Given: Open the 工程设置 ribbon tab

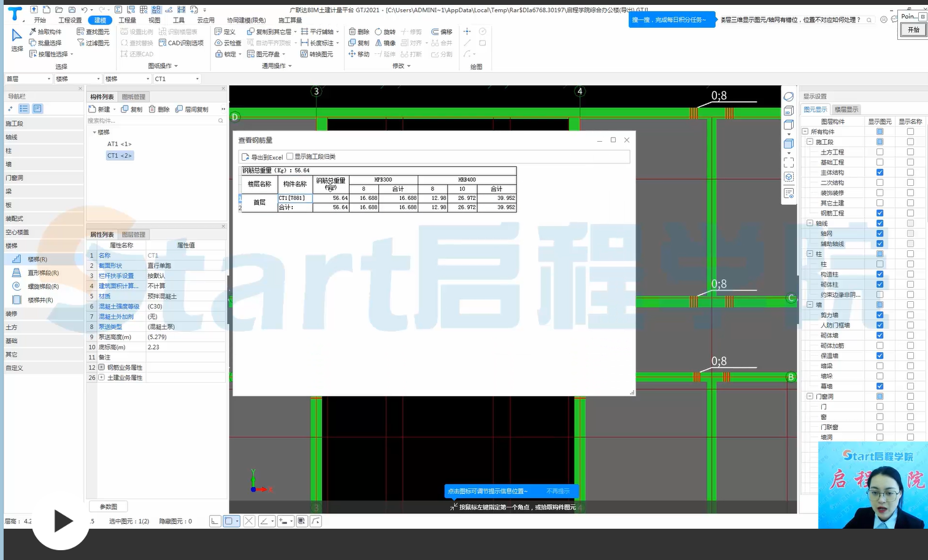Looking at the screenshot, I should 70,20.
